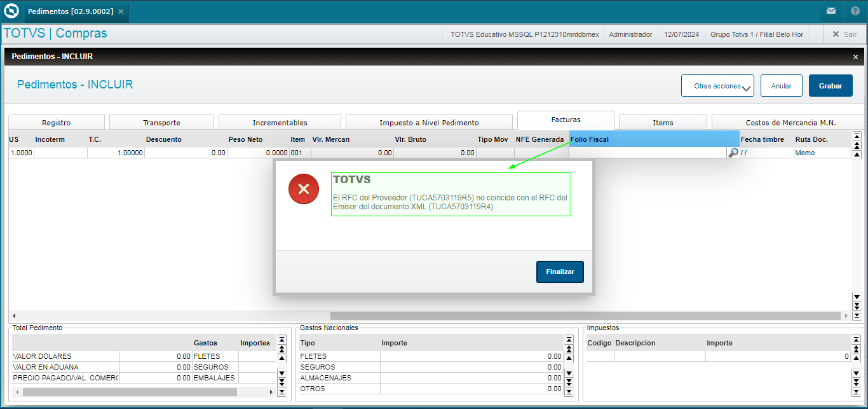868x409 pixels.
Task: Open the help question mark icon
Action: [x=855, y=11]
